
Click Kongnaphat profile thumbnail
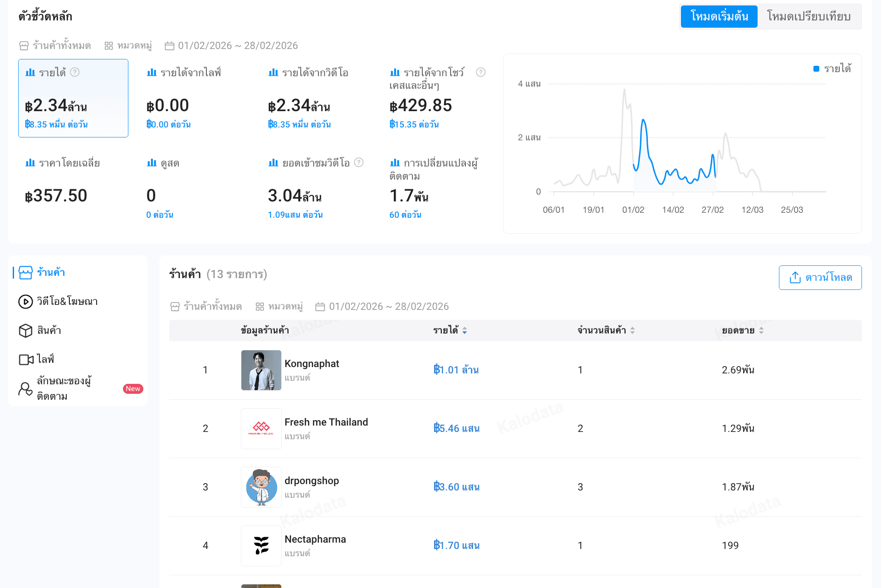tap(261, 370)
